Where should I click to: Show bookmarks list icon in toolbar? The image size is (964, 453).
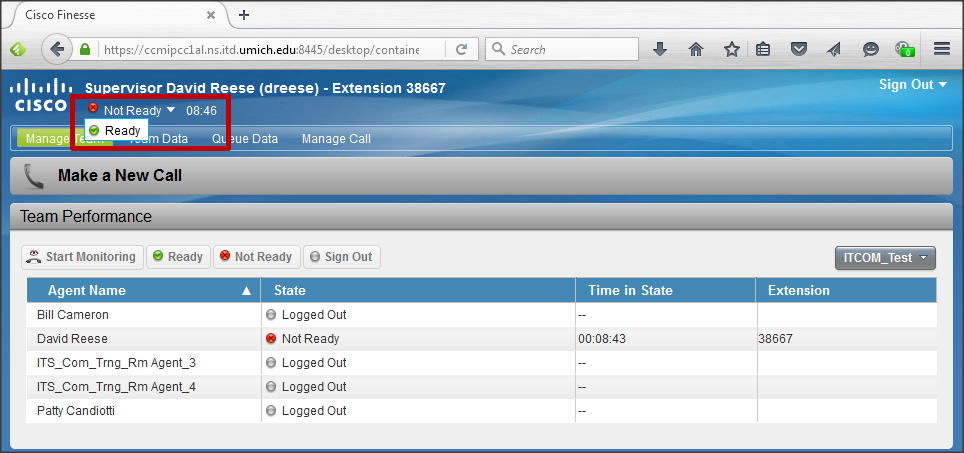click(x=763, y=49)
